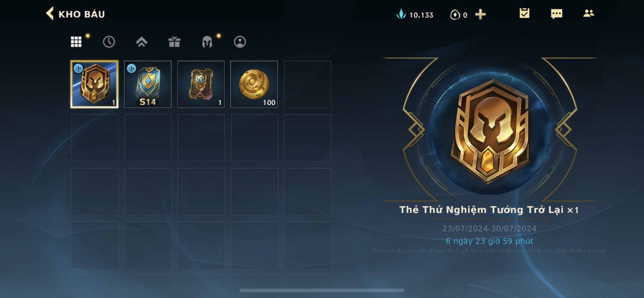Switch to the time-limited items clock tab
Viewport: 644px width, 298px height.
tap(109, 42)
